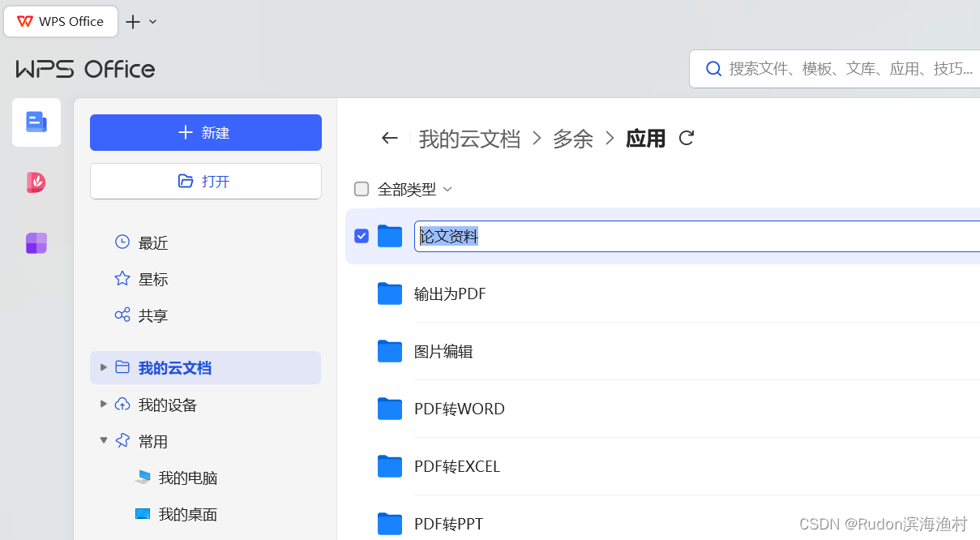Select 常用 in the sidebar
Image resolution: width=980 pixels, height=540 pixels.
(x=153, y=441)
